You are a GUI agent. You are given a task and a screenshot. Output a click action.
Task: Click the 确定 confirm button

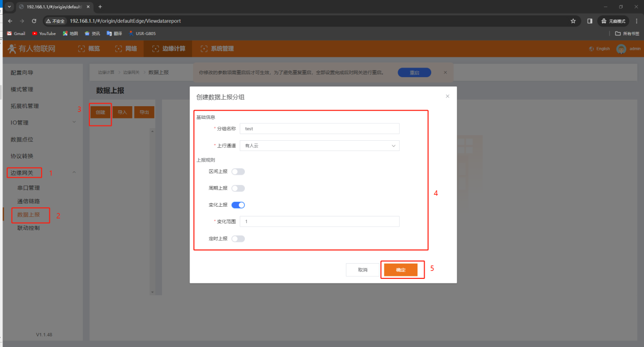[x=401, y=270]
